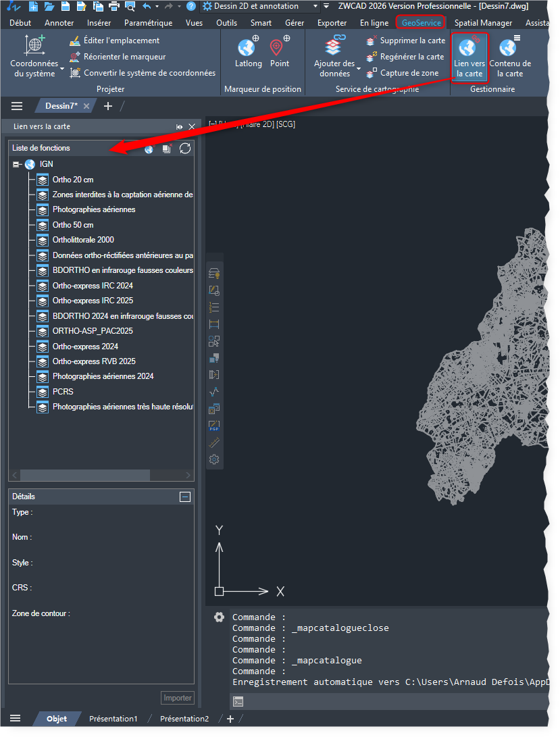Open Coordonnées du système dropdown
Screen dimensions: 560x737
point(61,69)
